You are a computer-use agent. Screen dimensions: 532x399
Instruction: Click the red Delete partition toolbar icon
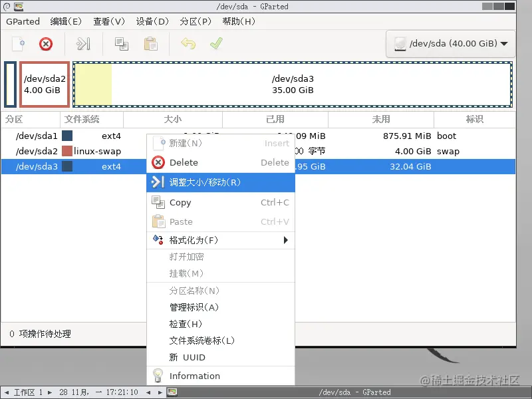click(46, 44)
